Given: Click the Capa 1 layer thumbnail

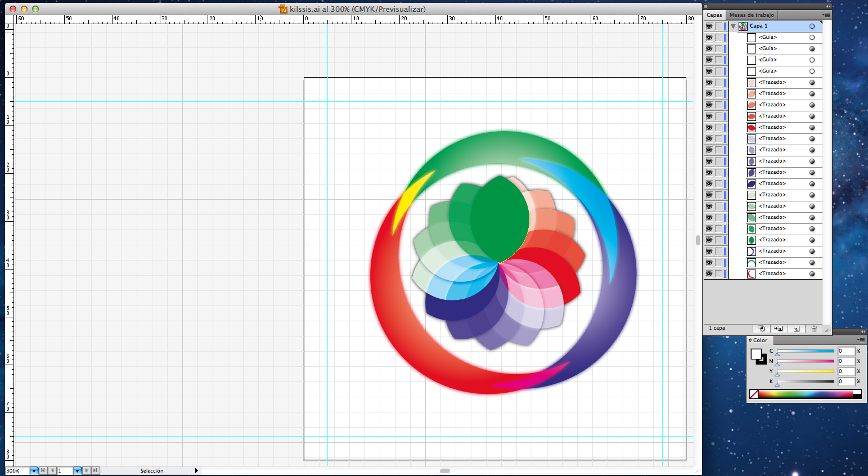Looking at the screenshot, I should coord(743,26).
